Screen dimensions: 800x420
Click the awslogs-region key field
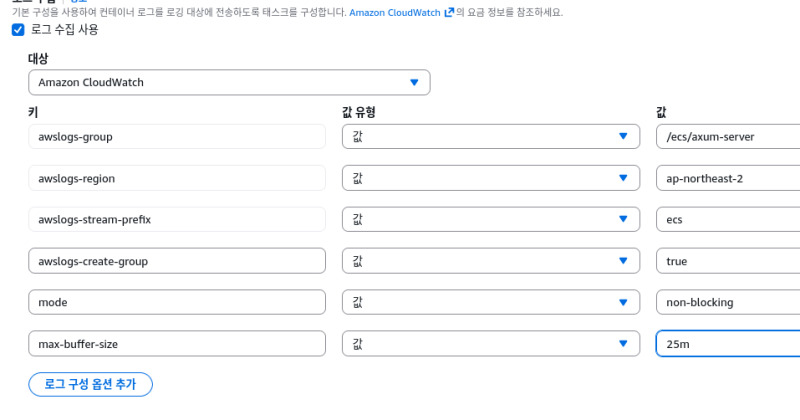click(177, 178)
